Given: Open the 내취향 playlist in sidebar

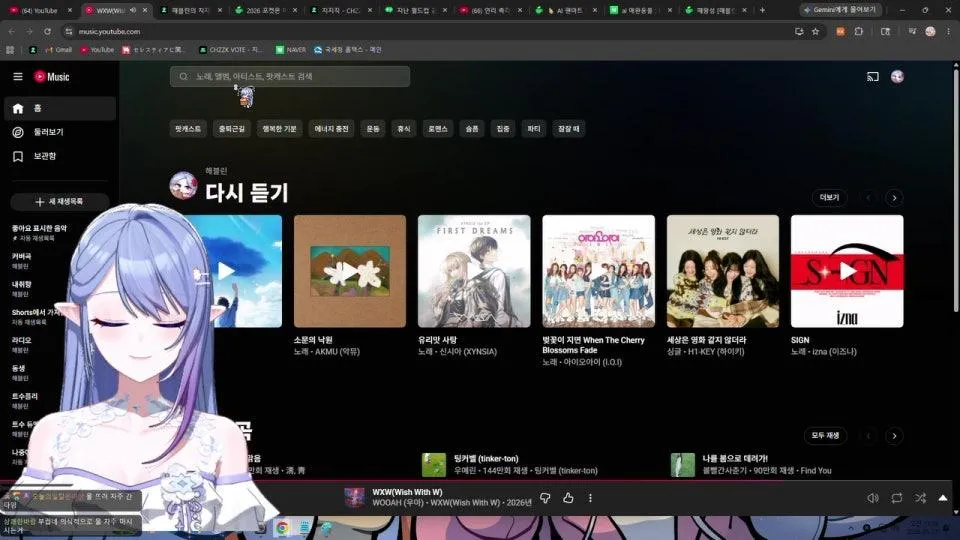Looking at the screenshot, I should click(22, 289).
